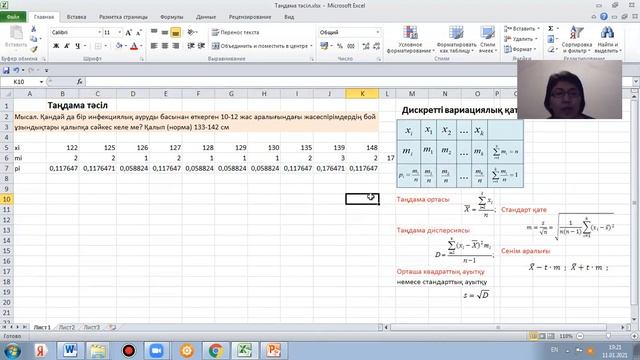Click Объединить и поместить в центре button
This screenshot has width=640, height=360.
(260, 46)
